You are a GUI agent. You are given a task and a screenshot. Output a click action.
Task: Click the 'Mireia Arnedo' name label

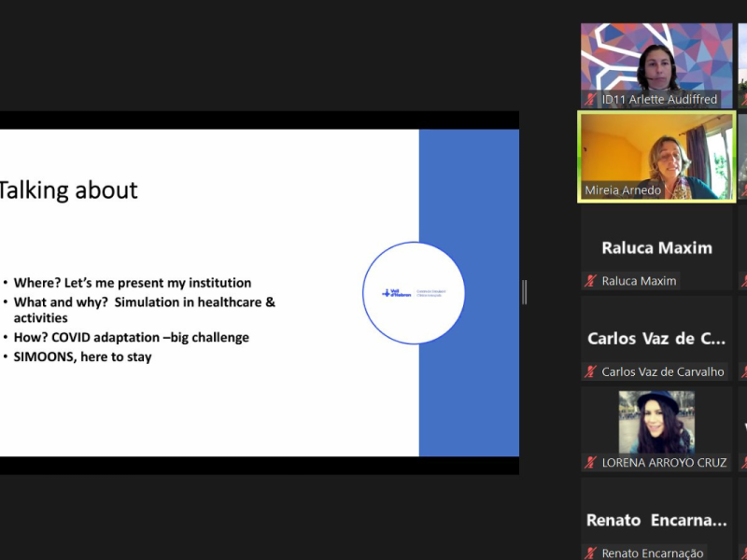623,190
